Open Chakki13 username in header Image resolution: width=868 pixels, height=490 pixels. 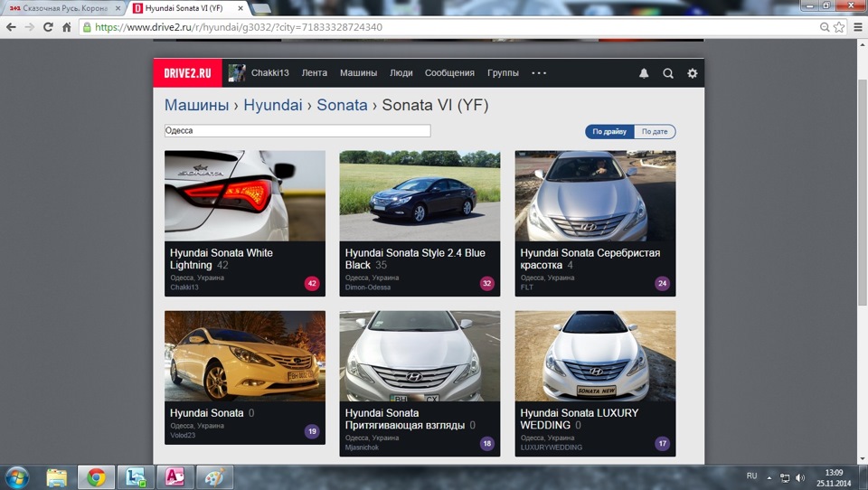pyautogui.click(x=270, y=73)
